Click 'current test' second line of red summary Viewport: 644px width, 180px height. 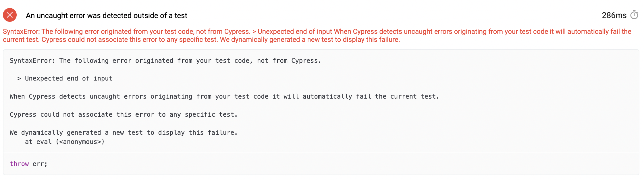pyautogui.click(x=21, y=40)
